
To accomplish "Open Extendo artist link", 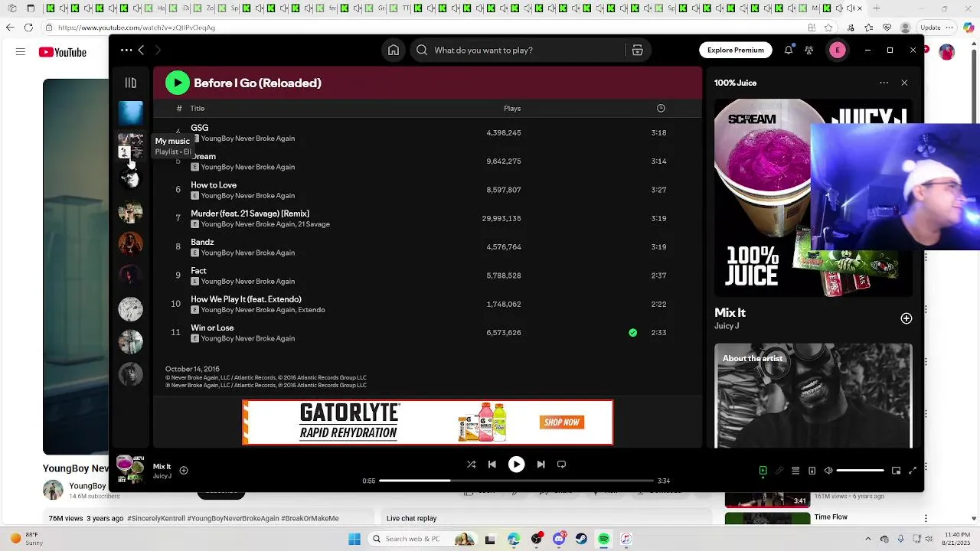I will point(312,310).
